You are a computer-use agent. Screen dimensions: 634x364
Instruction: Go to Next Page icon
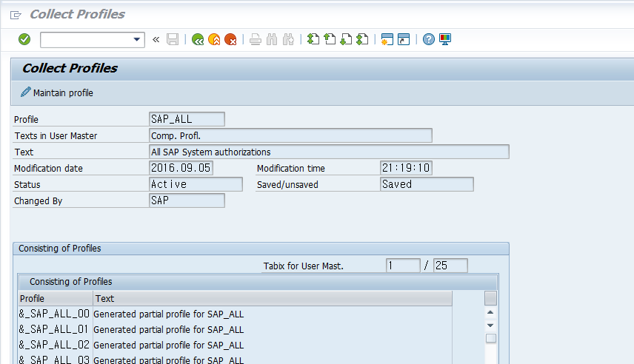click(346, 39)
